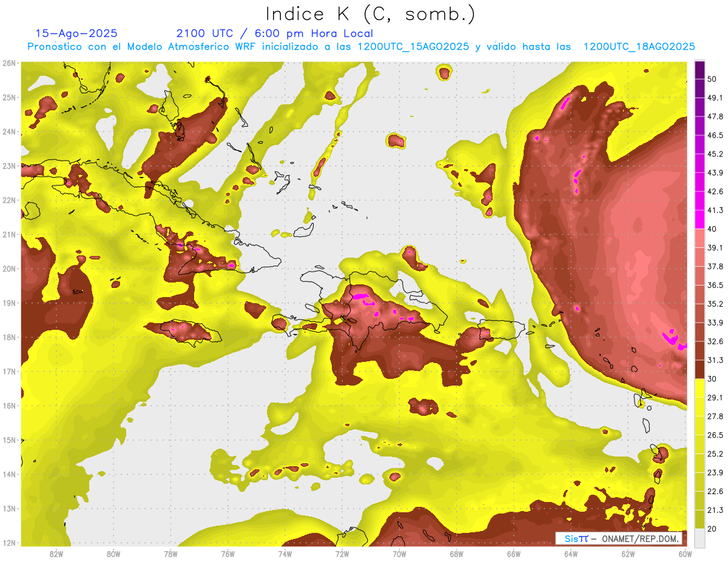Click the 82W longitude axis label

pyautogui.click(x=56, y=554)
